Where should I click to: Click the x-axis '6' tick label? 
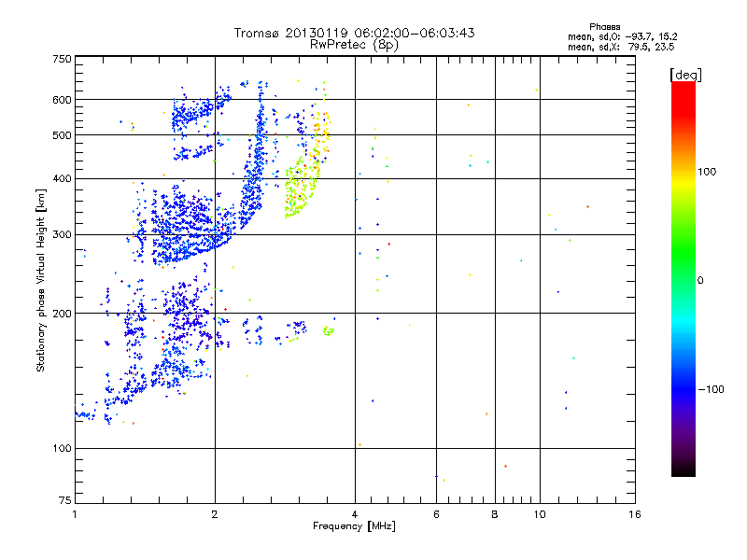click(x=436, y=514)
